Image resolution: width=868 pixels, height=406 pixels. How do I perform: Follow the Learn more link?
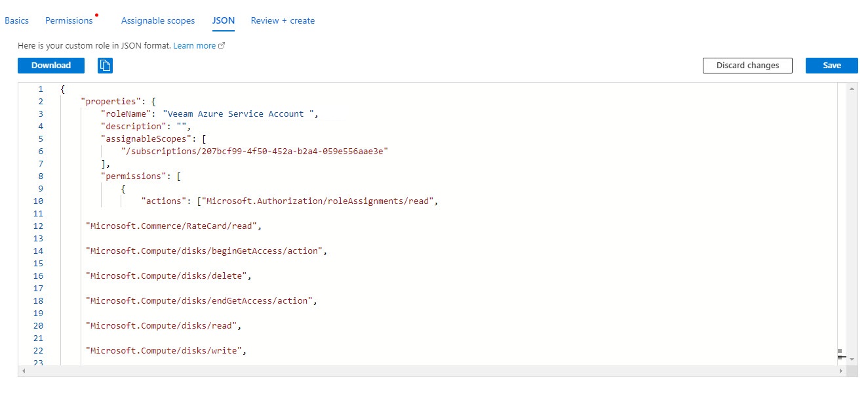tap(195, 46)
